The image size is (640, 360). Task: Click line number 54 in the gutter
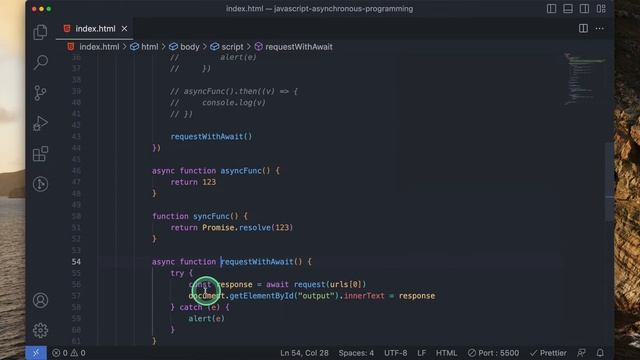click(x=76, y=262)
